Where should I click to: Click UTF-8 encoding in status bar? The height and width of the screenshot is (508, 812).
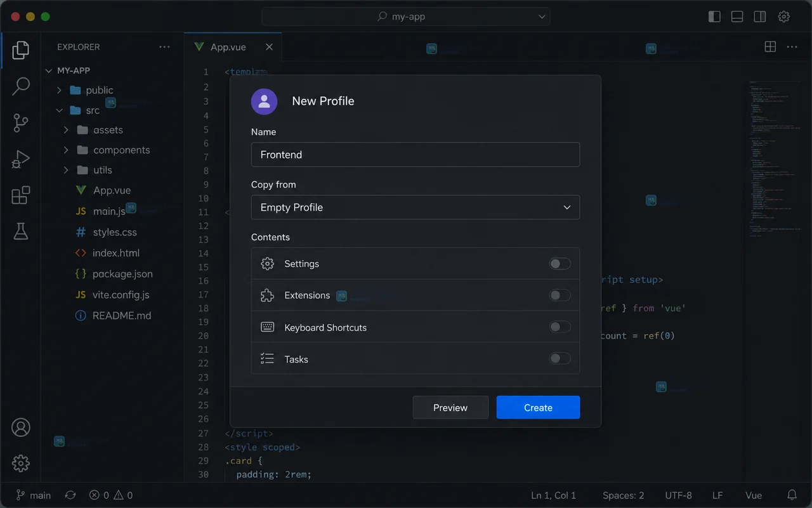coord(679,495)
